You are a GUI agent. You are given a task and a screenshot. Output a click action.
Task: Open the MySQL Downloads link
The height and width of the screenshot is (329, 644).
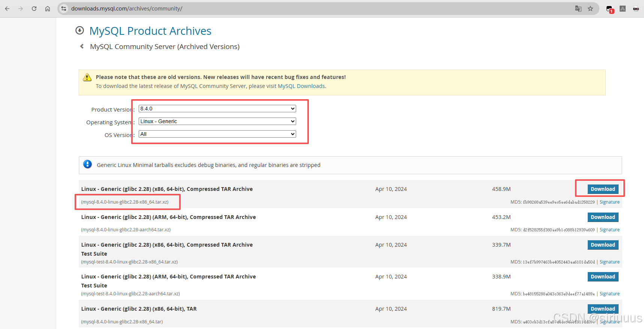click(301, 86)
